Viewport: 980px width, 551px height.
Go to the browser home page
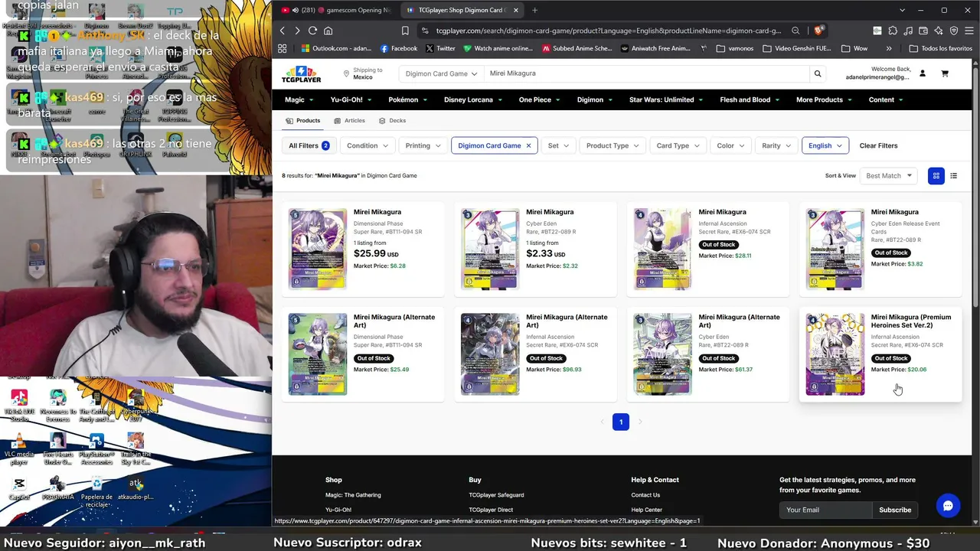coord(328,31)
